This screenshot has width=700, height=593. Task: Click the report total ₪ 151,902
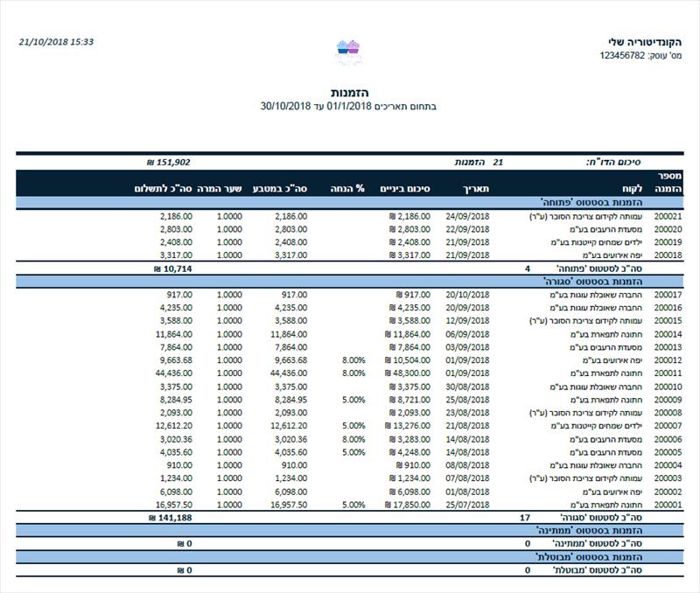[x=169, y=163]
